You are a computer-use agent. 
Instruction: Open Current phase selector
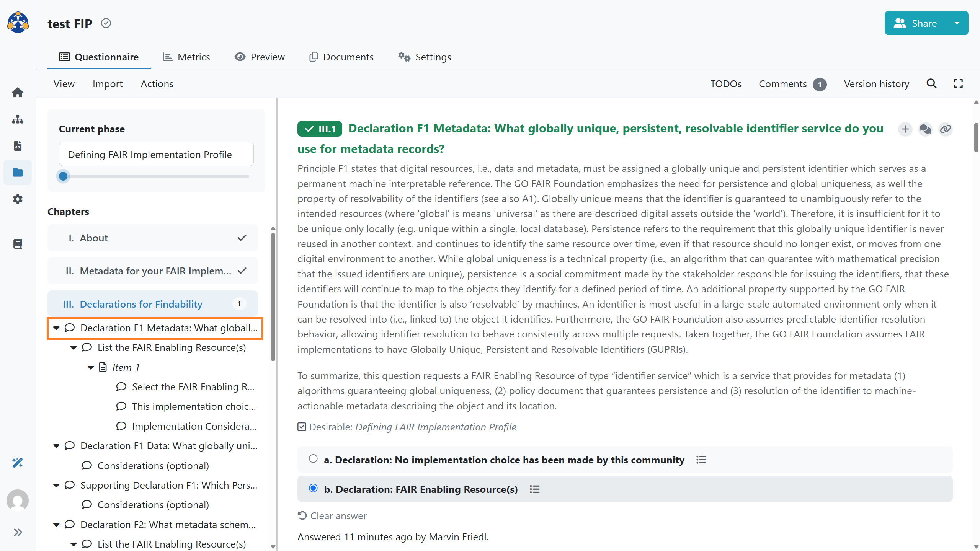click(x=156, y=154)
